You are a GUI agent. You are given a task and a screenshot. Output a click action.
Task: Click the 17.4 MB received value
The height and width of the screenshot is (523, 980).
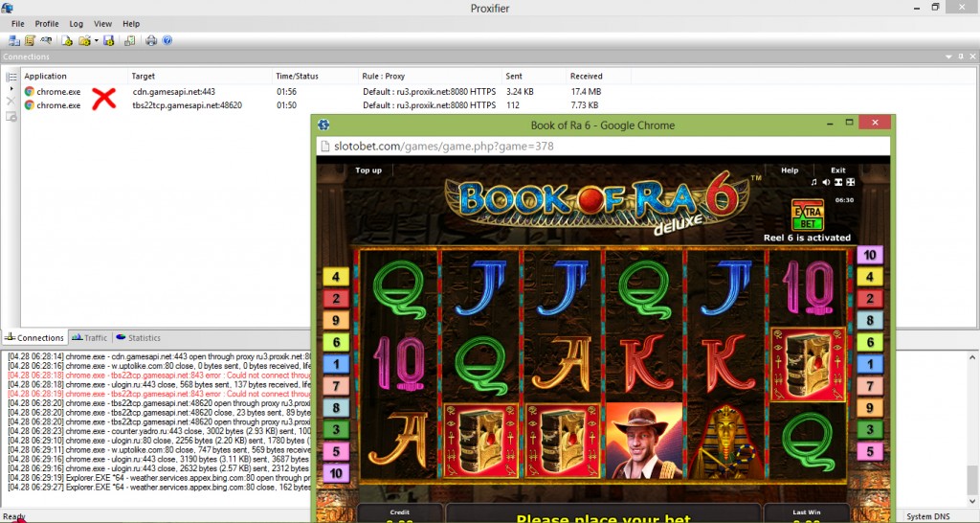coord(587,91)
